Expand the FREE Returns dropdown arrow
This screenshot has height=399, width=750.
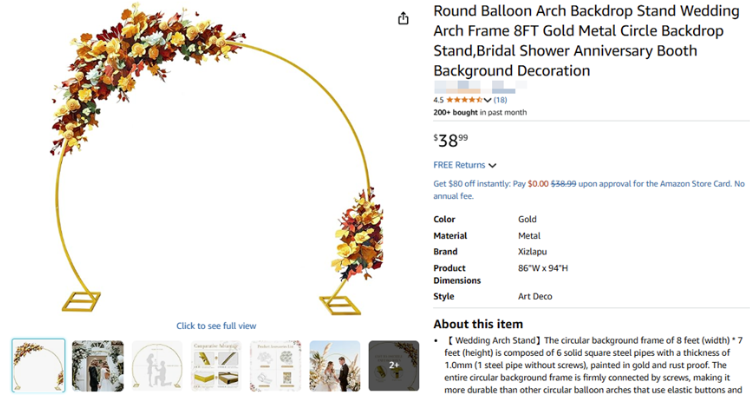[x=492, y=166]
